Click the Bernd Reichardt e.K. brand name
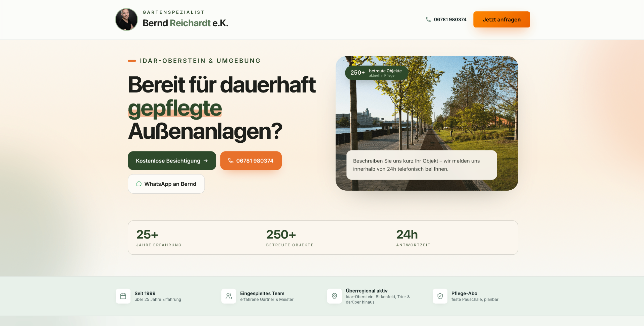This screenshot has height=326, width=644. click(185, 23)
